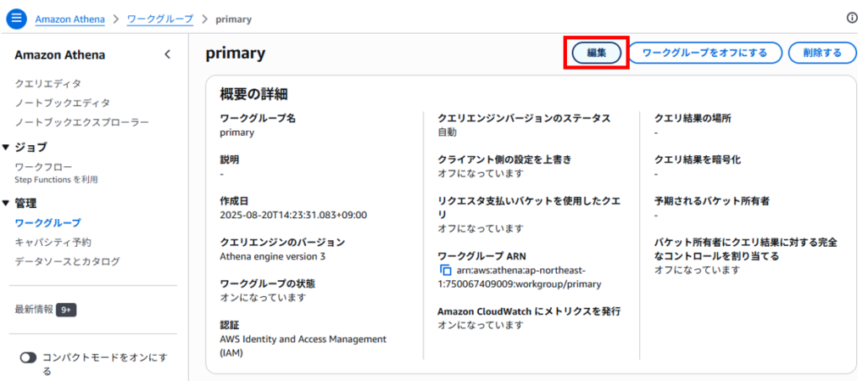This screenshot has width=868, height=381.
Task: Click the 編集 button
Action: pyautogui.click(x=596, y=53)
